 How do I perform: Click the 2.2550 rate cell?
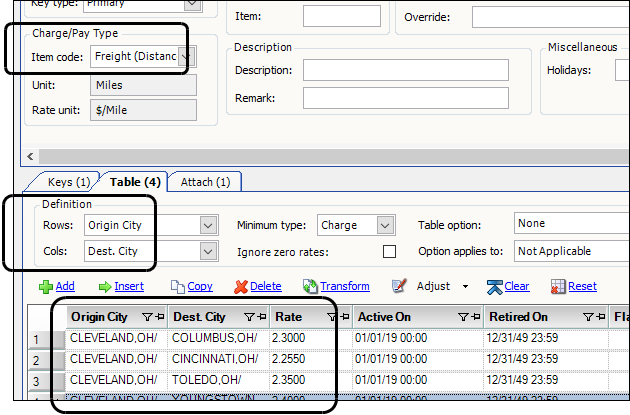[311, 359]
